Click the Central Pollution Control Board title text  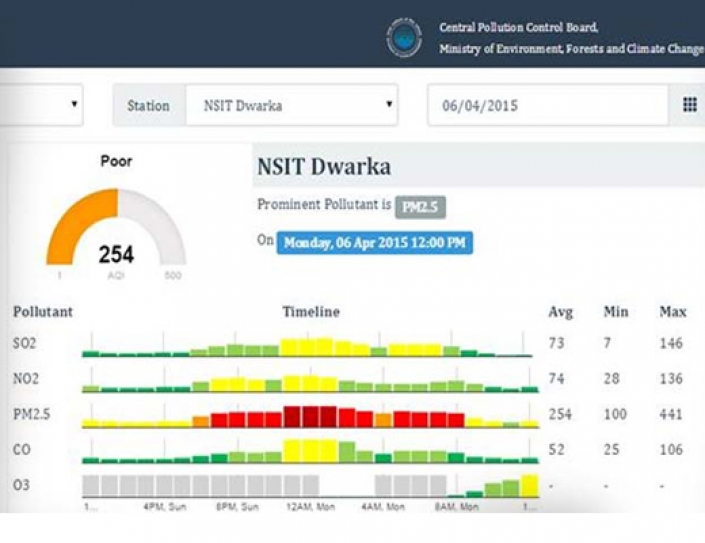[518, 27]
